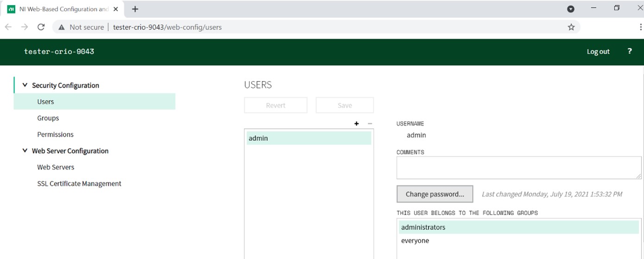The height and width of the screenshot is (259, 644).
Task: Click the Not secure warning icon
Action: [61, 27]
